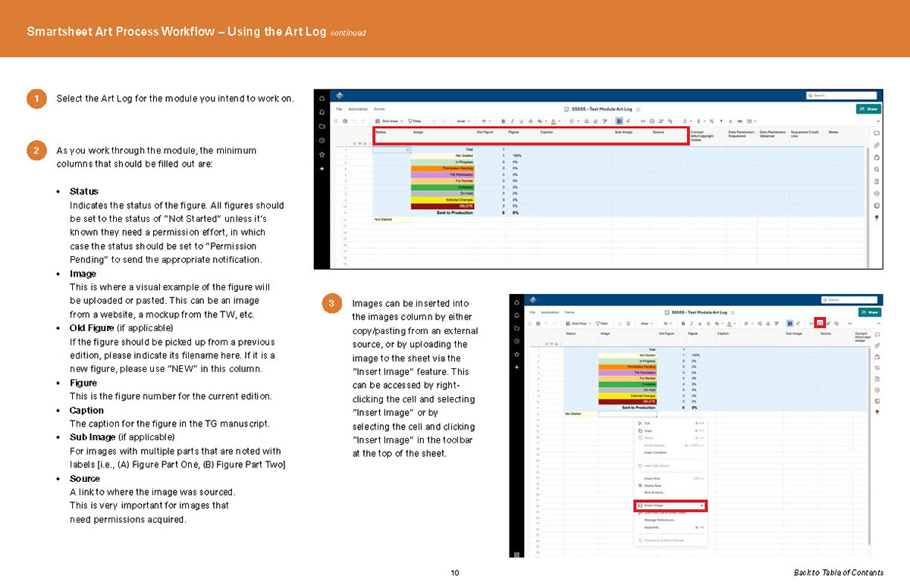Open Home in wide Art Log screenshot sidebar
This screenshot has width=910, height=588.
click(322, 98)
